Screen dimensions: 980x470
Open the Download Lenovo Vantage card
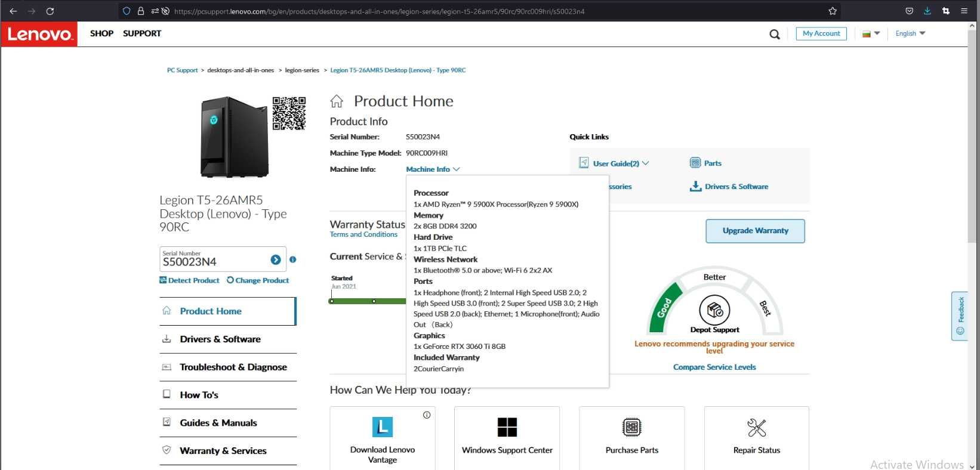383,438
